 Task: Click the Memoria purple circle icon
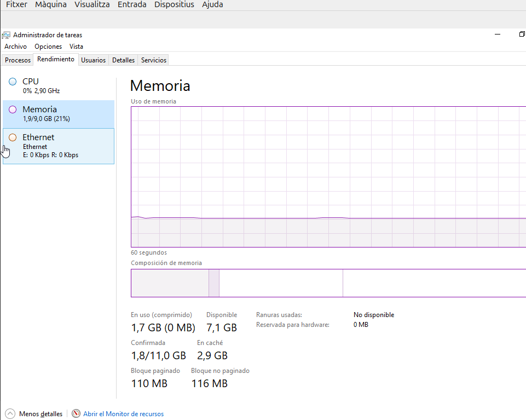[13, 110]
